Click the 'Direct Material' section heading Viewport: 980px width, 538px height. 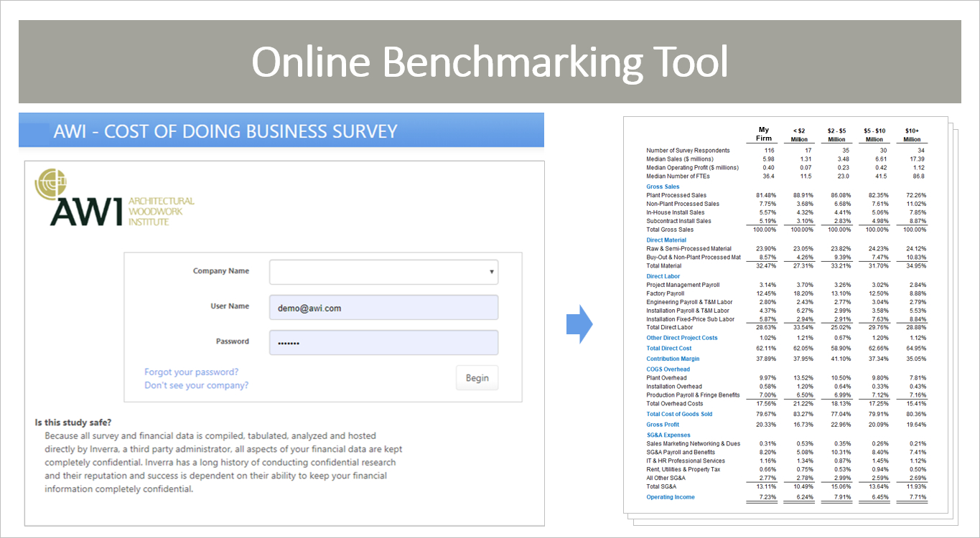[x=666, y=240]
